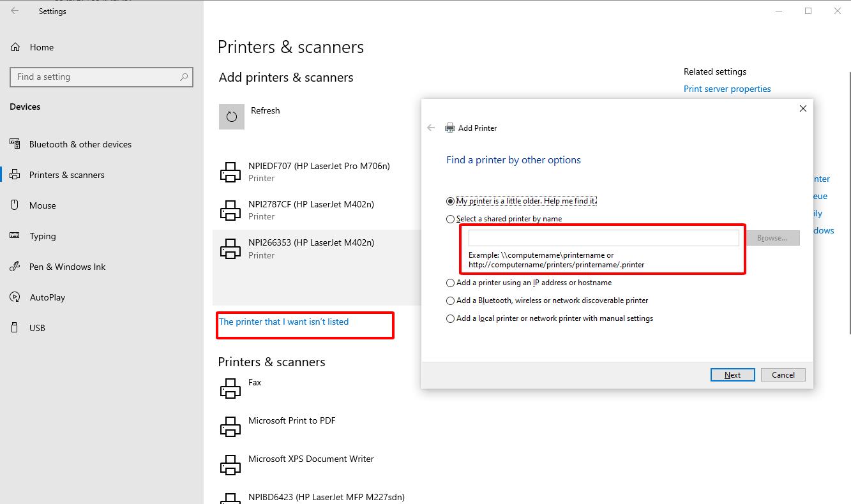Select the NPIEDF707 HP LaserJet Pro M706n printer icon
The image size is (851, 504).
[230, 172]
